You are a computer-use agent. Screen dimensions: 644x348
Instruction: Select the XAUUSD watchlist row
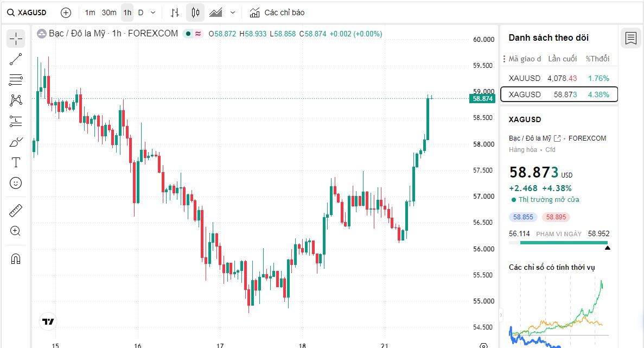tap(559, 78)
